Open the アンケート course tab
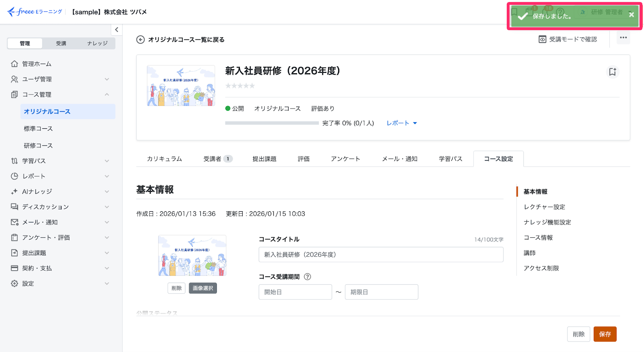 (345, 159)
